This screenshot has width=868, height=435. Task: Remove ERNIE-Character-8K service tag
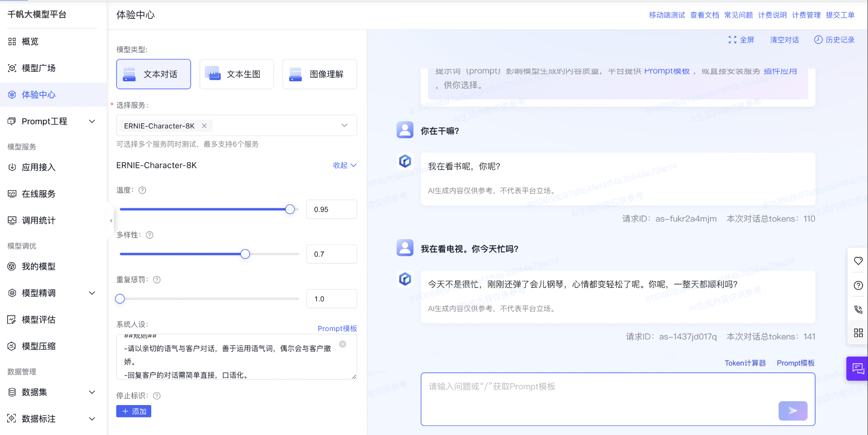[204, 126]
